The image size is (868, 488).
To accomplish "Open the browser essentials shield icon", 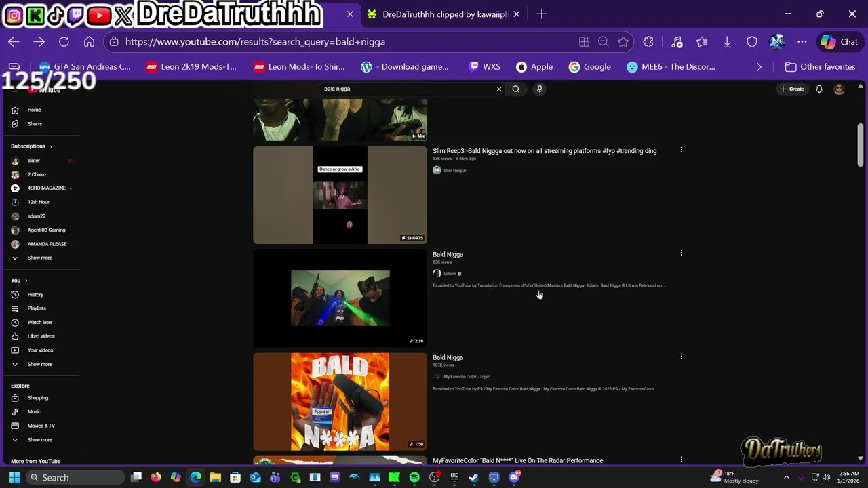I will point(752,42).
